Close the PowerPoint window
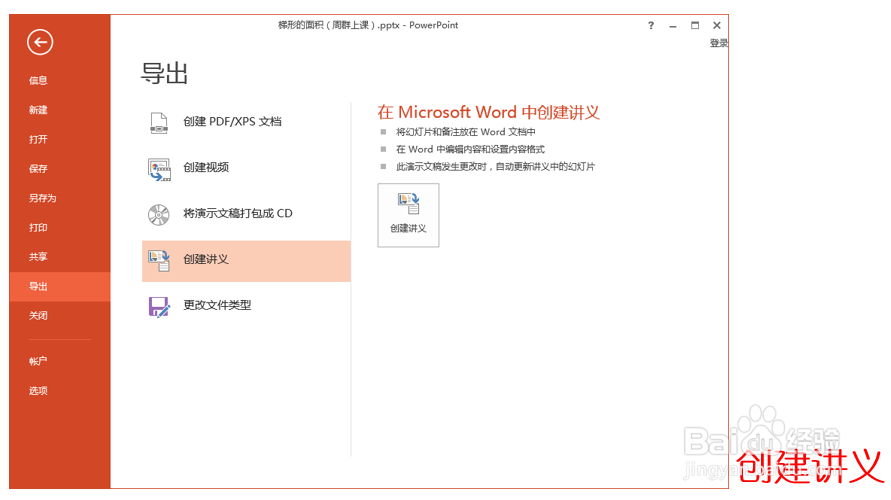 (x=717, y=26)
